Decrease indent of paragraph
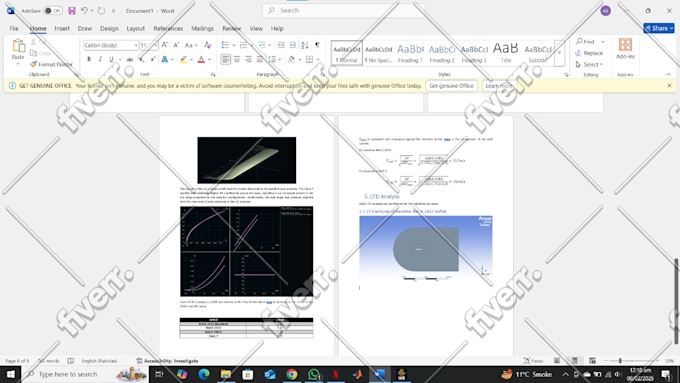The width and height of the screenshot is (680, 383). (x=281, y=45)
